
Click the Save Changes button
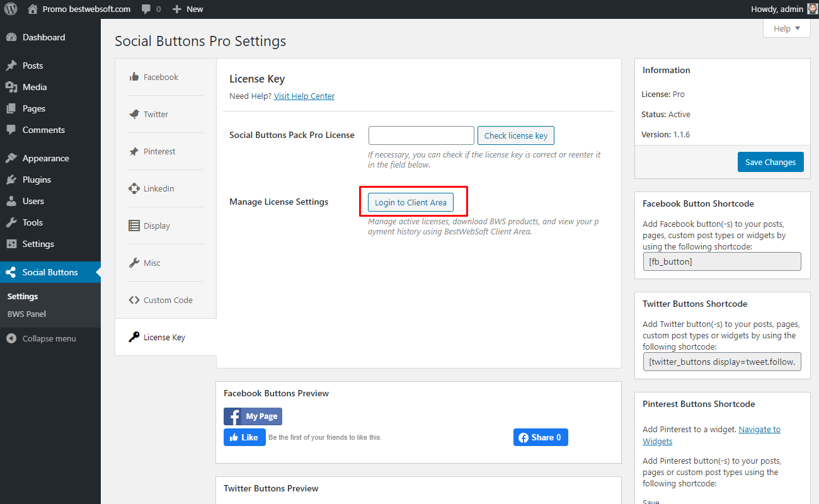(770, 162)
